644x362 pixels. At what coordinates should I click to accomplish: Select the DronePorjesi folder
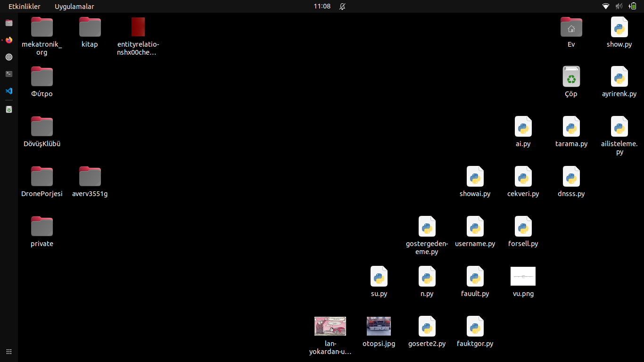pyautogui.click(x=42, y=177)
